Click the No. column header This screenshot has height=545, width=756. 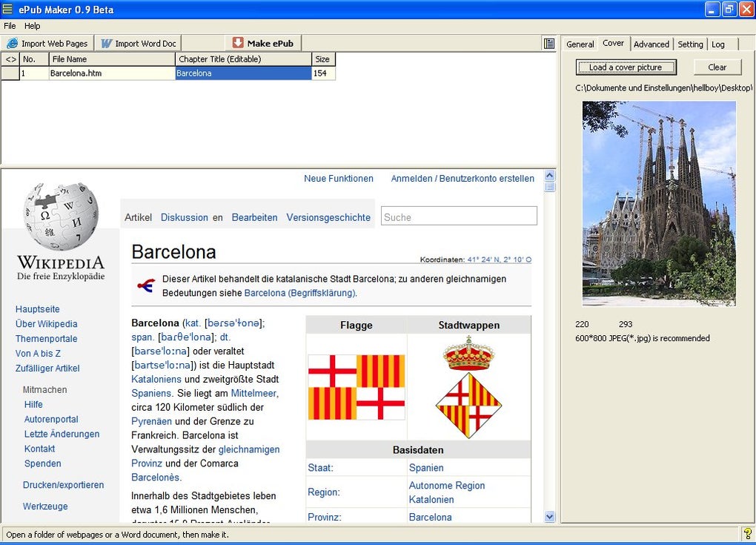(34, 59)
